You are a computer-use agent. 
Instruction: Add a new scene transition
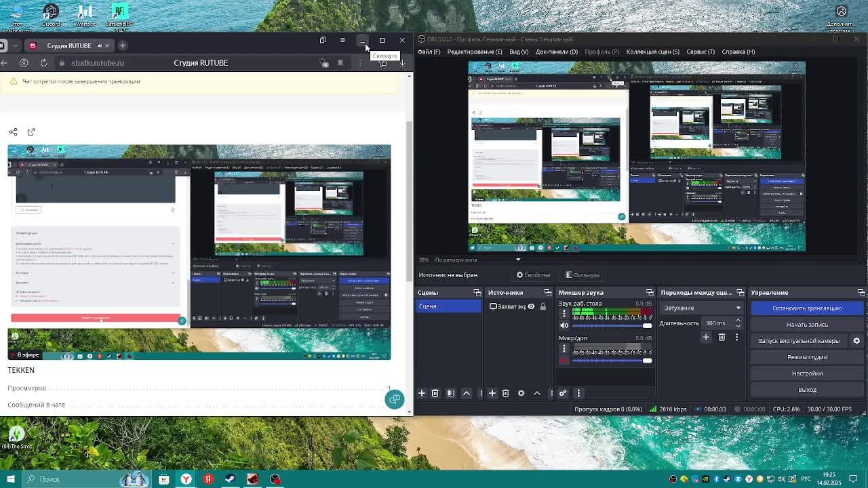point(706,337)
